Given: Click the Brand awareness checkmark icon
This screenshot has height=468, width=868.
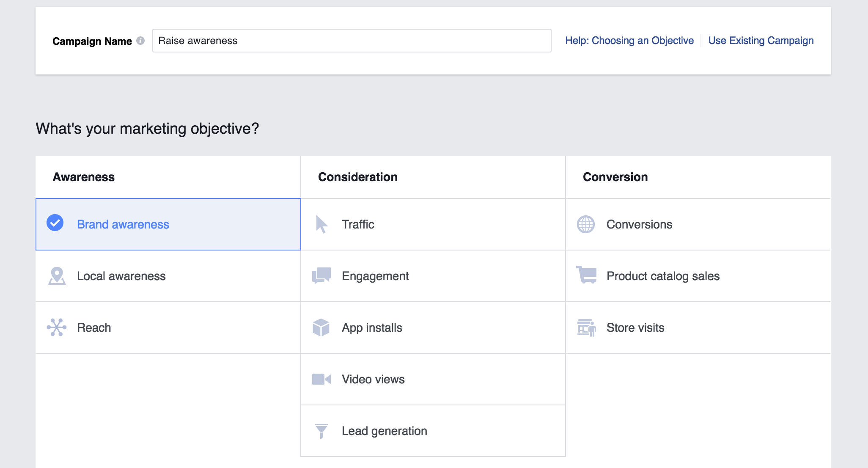Looking at the screenshot, I should [55, 223].
